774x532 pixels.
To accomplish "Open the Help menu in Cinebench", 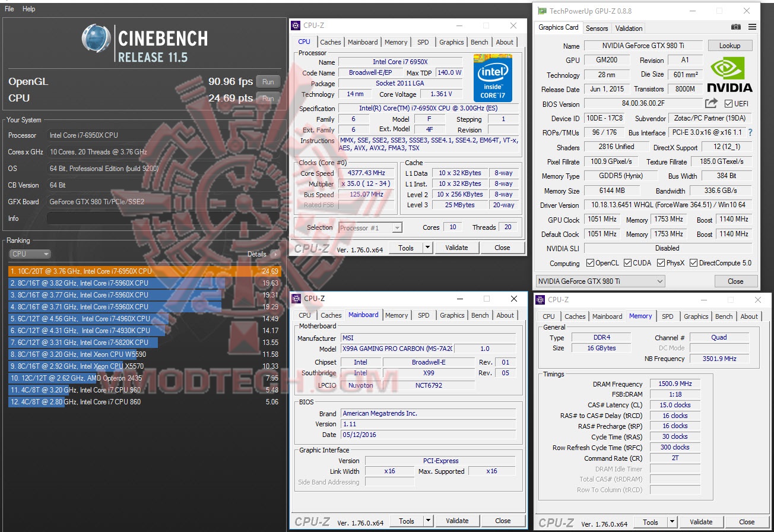I will (29, 9).
